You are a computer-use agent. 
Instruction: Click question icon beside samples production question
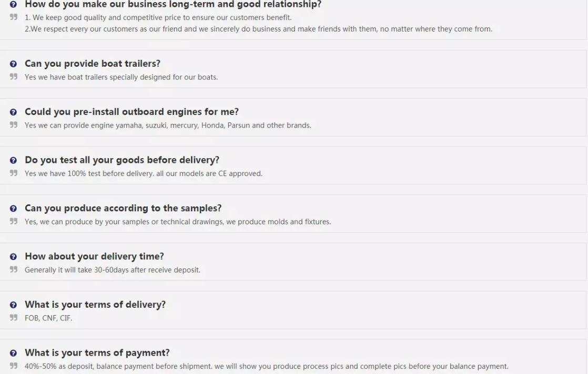pos(13,209)
